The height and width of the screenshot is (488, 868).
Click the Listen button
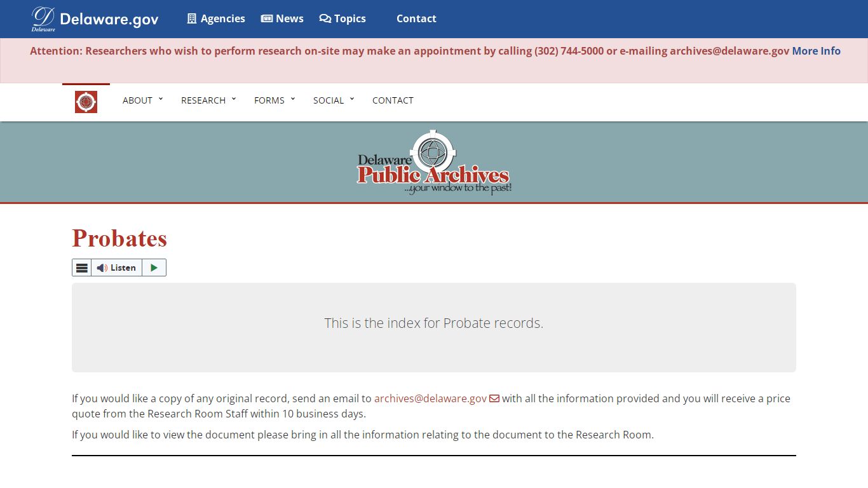point(116,268)
